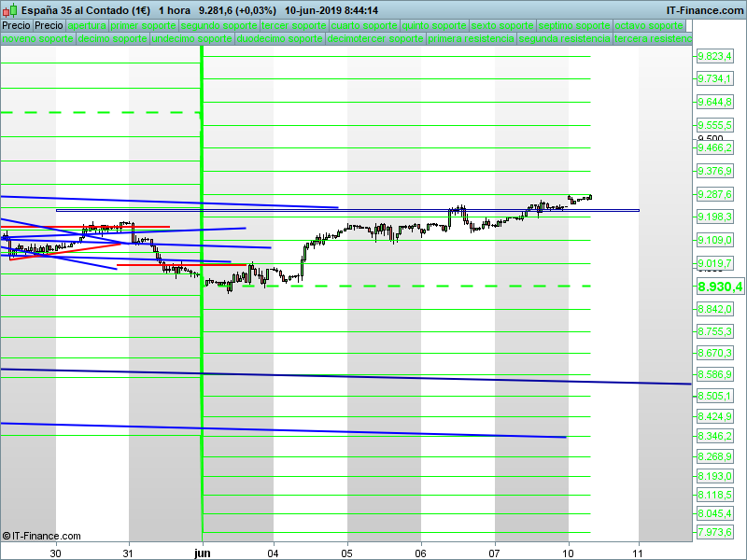The width and height of the screenshot is (747, 560).
Task: Select the primera resistencia label
Action: (x=471, y=38)
